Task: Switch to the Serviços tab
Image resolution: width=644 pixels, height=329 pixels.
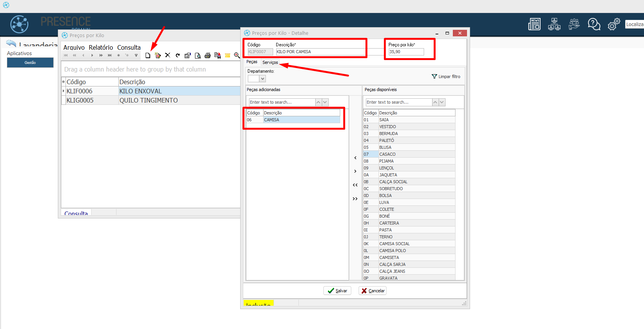Action: pos(270,62)
